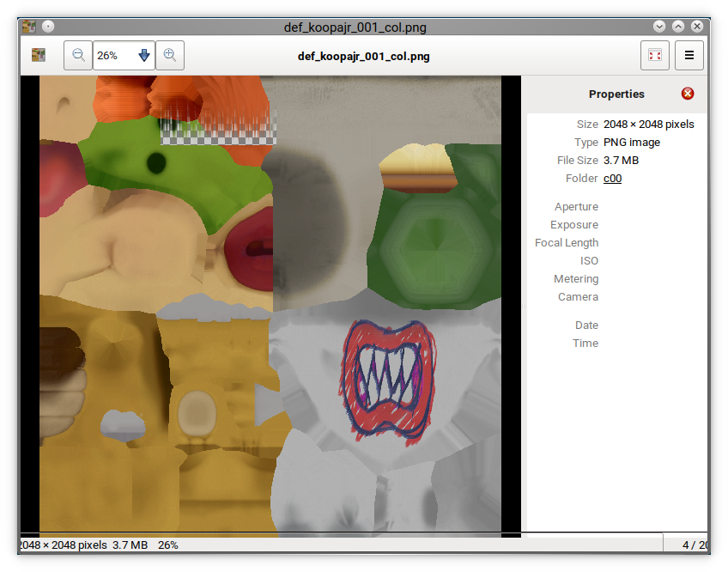Select the '3.7 MB' file size value in Properties
The image size is (728, 572).
(x=621, y=161)
